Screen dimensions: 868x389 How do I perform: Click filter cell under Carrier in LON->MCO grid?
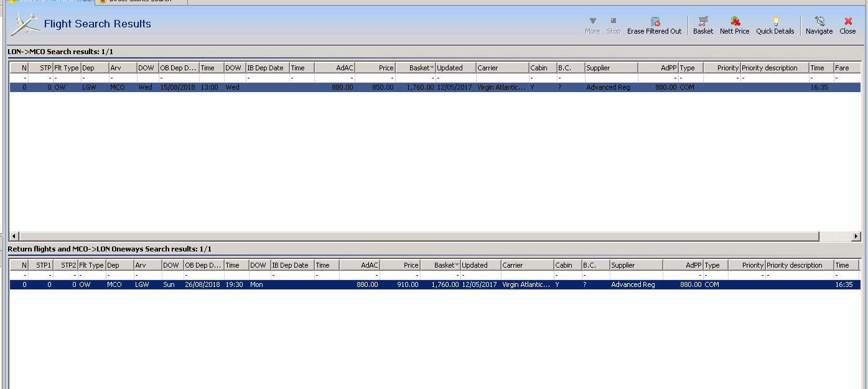point(502,78)
